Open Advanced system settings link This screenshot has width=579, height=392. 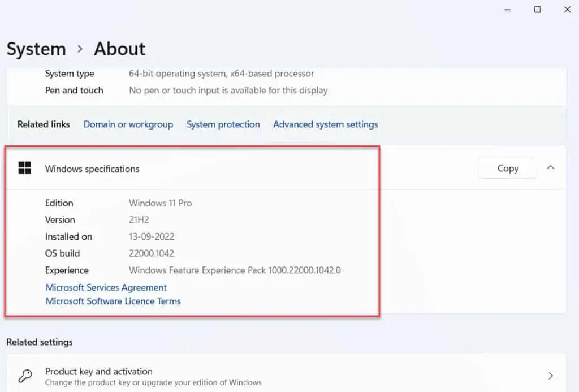tap(325, 124)
